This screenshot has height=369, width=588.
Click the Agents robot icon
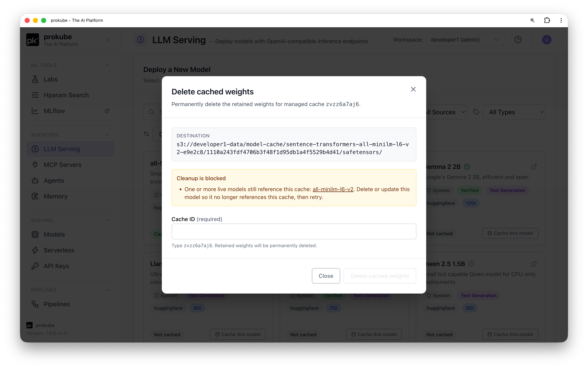35,181
